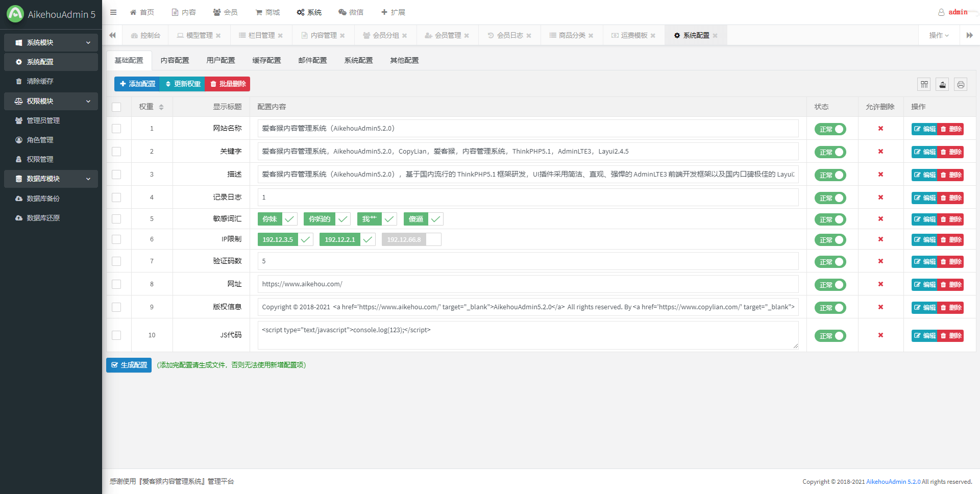The height and width of the screenshot is (494, 980).
Task: Close the 栏目管理 tab
Action: tap(280, 36)
